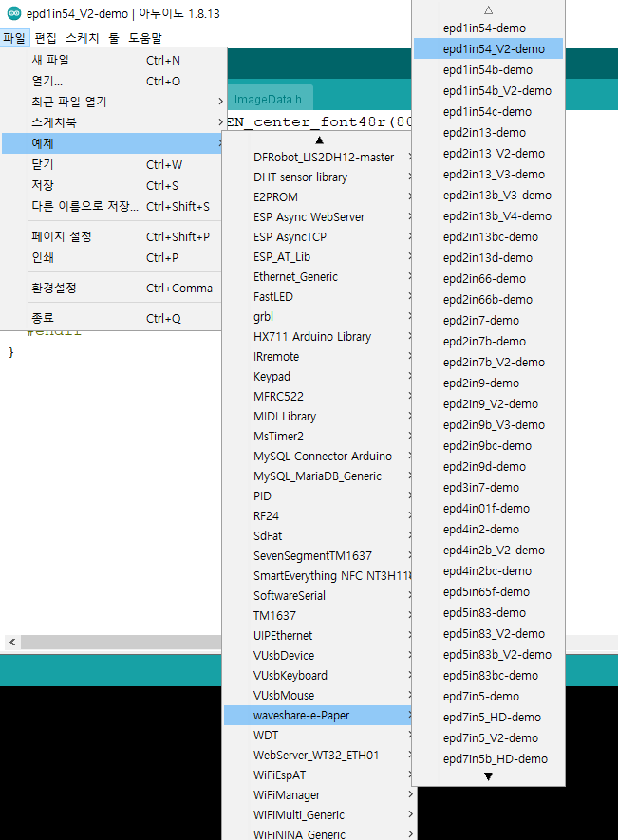Open IRremote examples
Image resolution: width=618 pixels, height=840 pixels.
click(x=318, y=356)
